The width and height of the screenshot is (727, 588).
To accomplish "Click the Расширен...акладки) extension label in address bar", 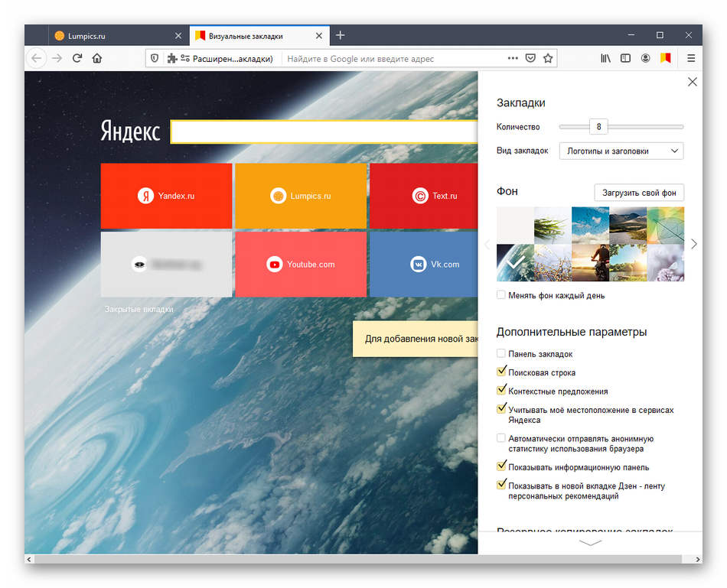I will 233,59.
